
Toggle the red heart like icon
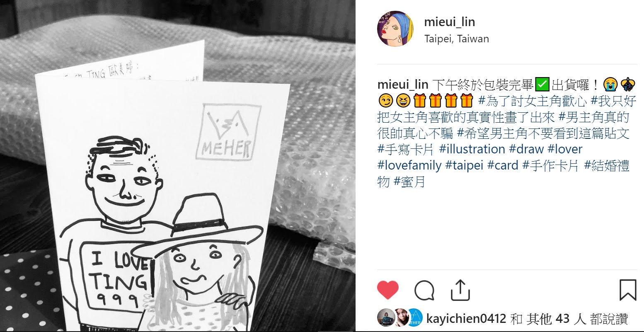388,290
